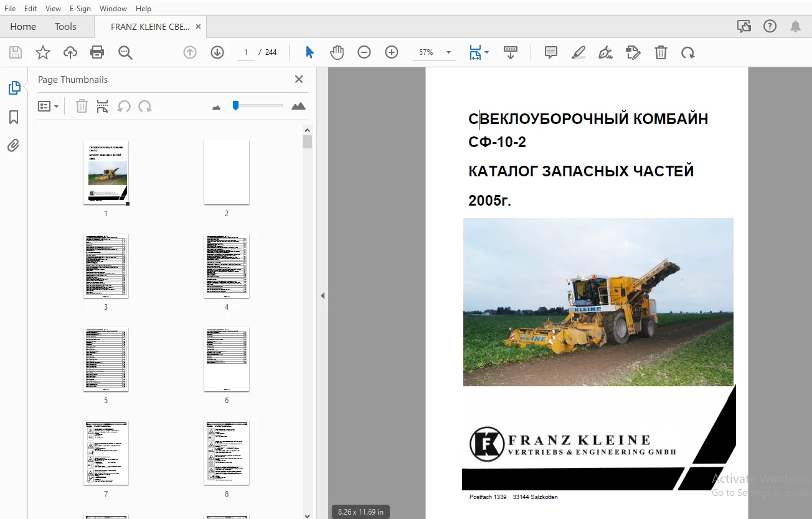Open the E-Sign menu

pos(80,9)
